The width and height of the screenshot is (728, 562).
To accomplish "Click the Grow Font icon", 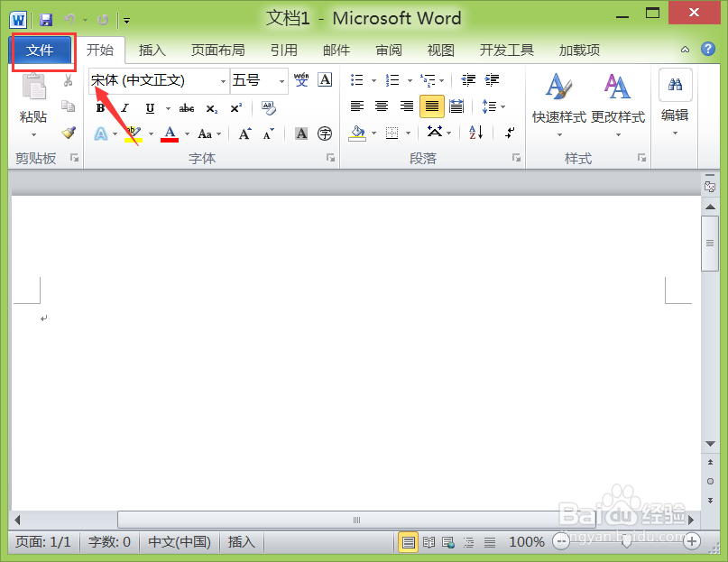I will (245, 134).
